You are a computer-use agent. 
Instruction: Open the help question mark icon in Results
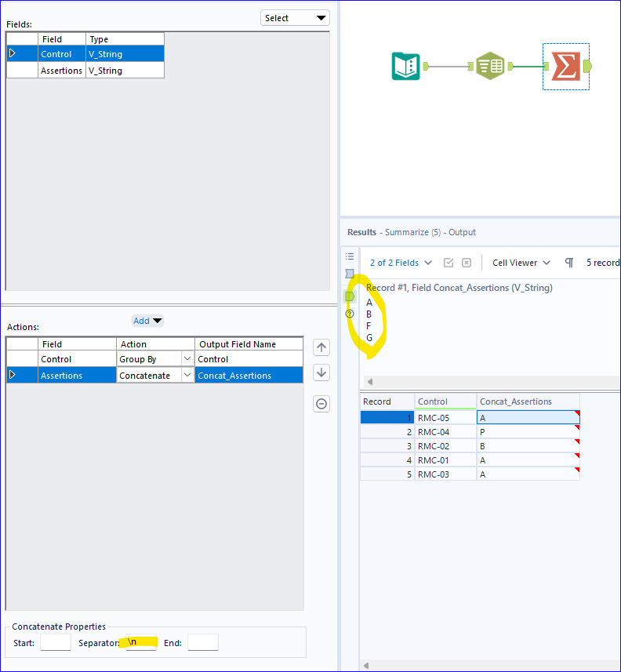point(350,314)
